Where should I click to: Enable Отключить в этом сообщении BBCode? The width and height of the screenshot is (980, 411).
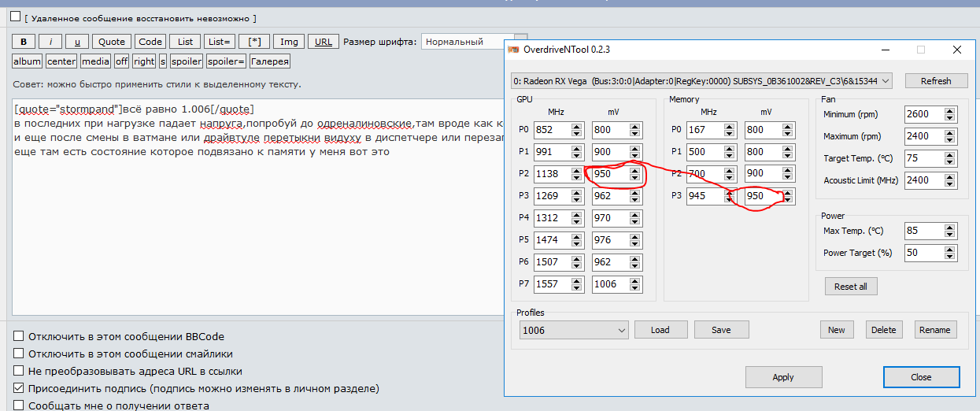coord(19,336)
